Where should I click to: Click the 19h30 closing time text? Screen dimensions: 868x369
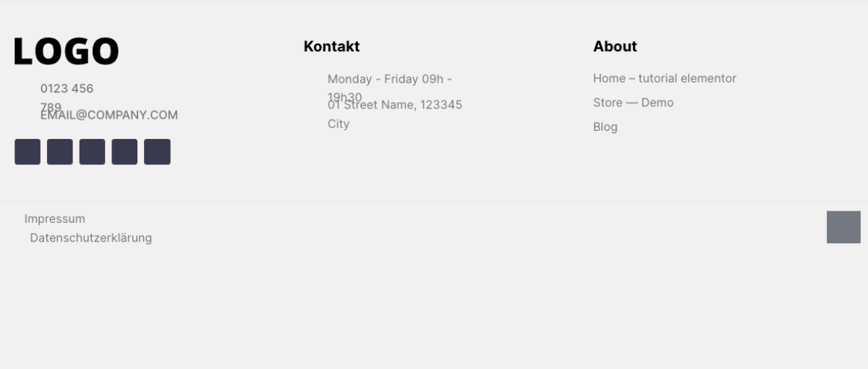[x=344, y=97]
